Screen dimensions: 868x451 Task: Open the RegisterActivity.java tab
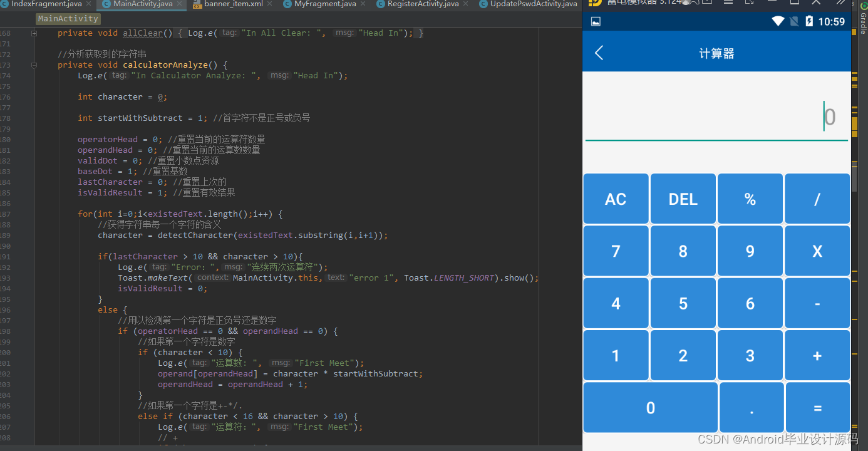coord(423,4)
